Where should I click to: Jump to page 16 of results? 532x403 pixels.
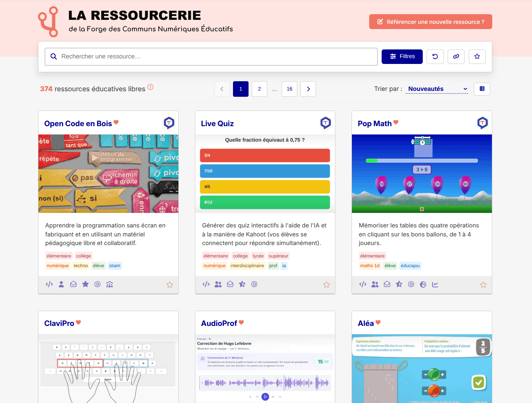coord(289,89)
